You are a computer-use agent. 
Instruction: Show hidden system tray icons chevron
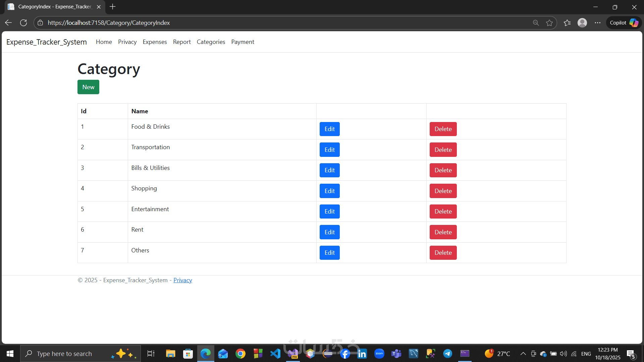(x=523, y=354)
